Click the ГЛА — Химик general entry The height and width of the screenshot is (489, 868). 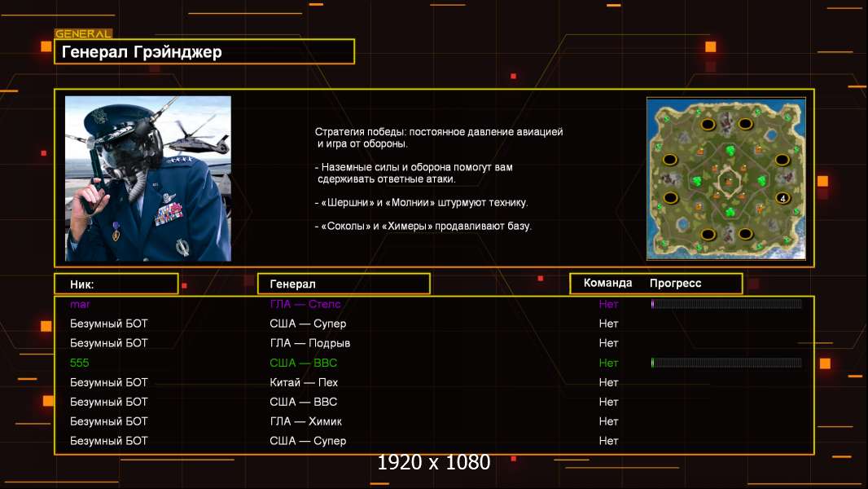[306, 421]
